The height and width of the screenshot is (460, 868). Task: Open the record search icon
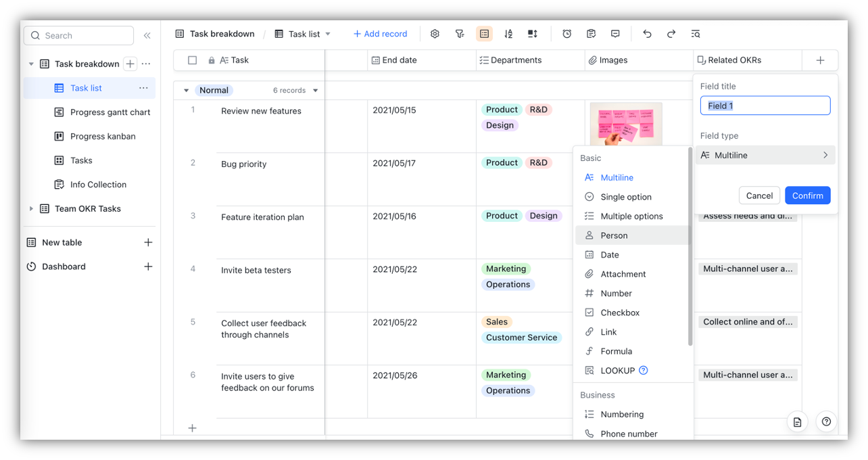pos(696,33)
